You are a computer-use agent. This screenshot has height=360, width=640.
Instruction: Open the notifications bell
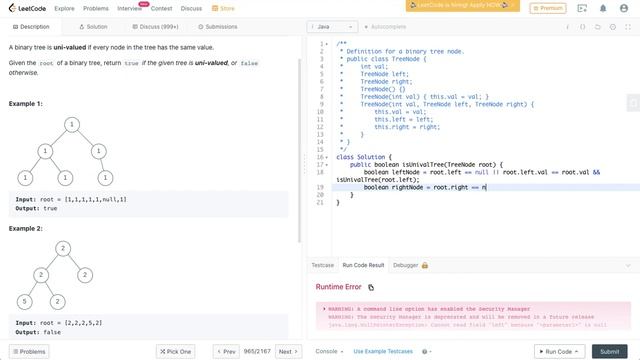(603, 8)
